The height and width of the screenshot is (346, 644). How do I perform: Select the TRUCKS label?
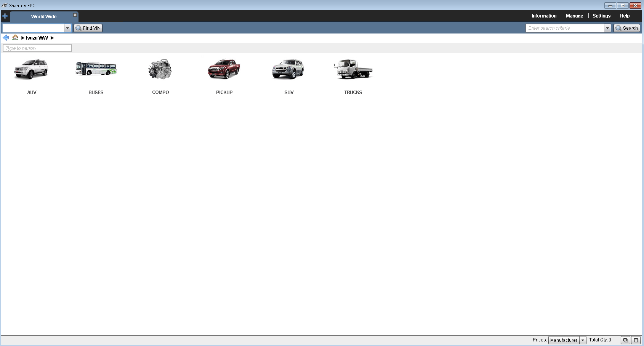pos(353,92)
